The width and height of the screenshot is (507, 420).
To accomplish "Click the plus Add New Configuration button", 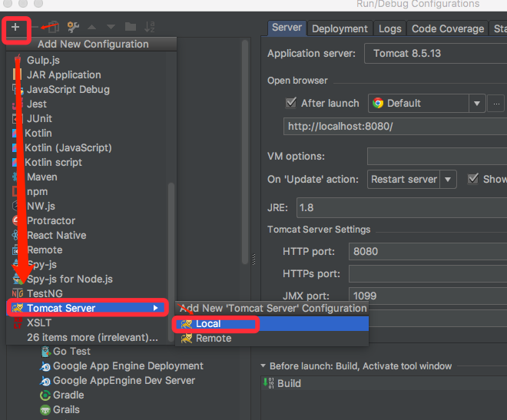I will click(x=15, y=27).
